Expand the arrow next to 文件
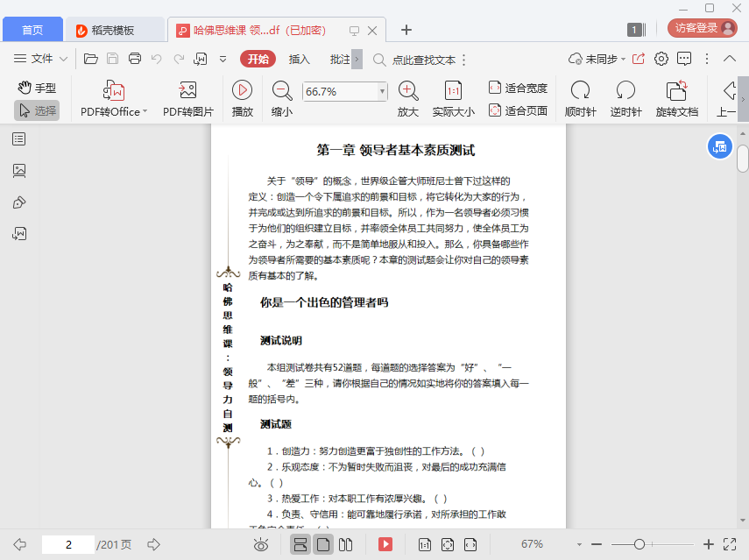The width and height of the screenshot is (749, 560). point(63,59)
